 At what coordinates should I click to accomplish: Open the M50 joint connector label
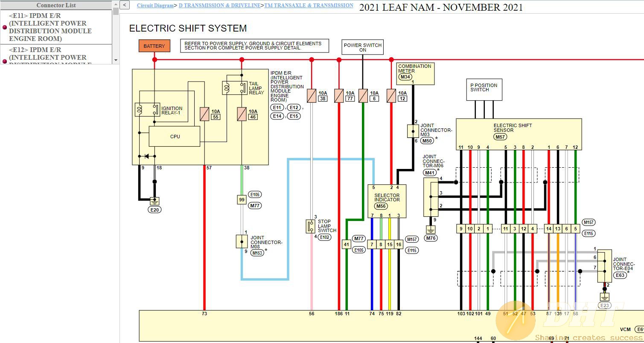427,141
